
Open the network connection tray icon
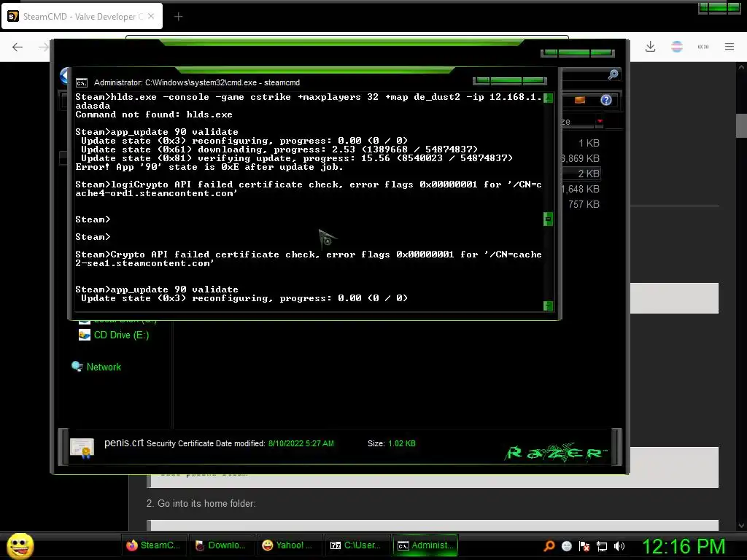tap(602, 546)
